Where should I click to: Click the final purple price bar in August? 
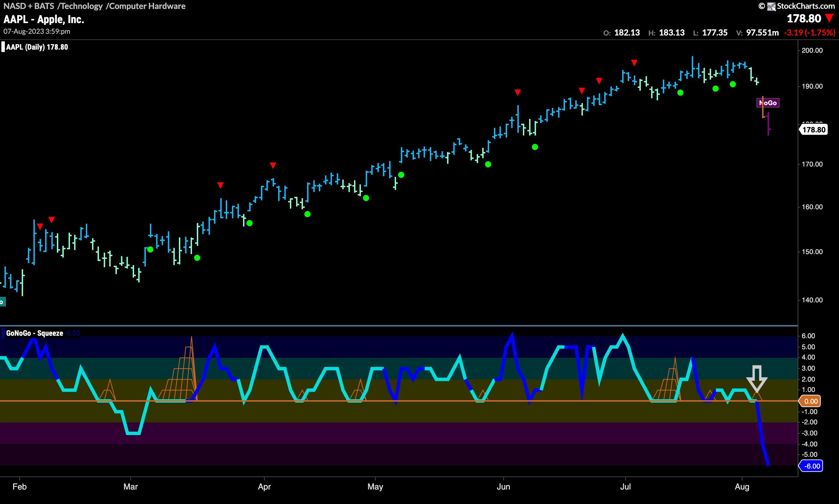point(768,124)
